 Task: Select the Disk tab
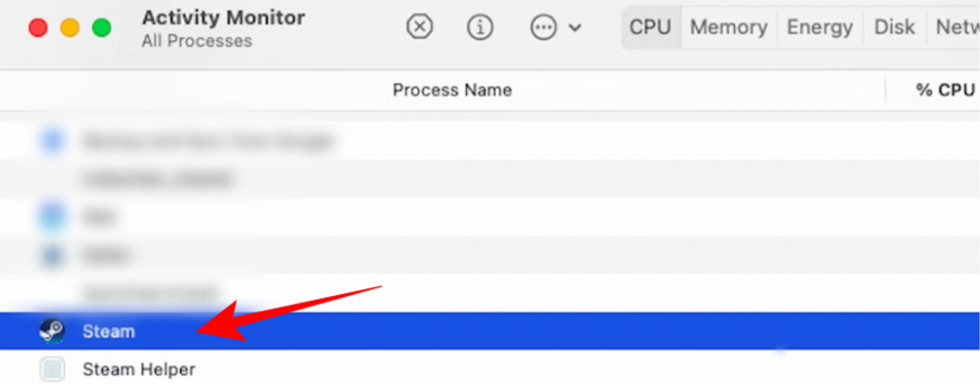894,28
